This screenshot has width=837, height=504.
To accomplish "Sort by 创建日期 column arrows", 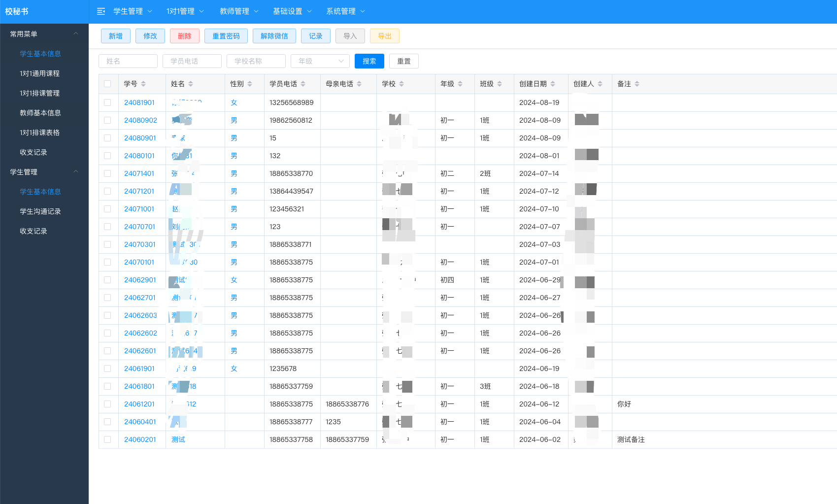I will [x=553, y=84].
